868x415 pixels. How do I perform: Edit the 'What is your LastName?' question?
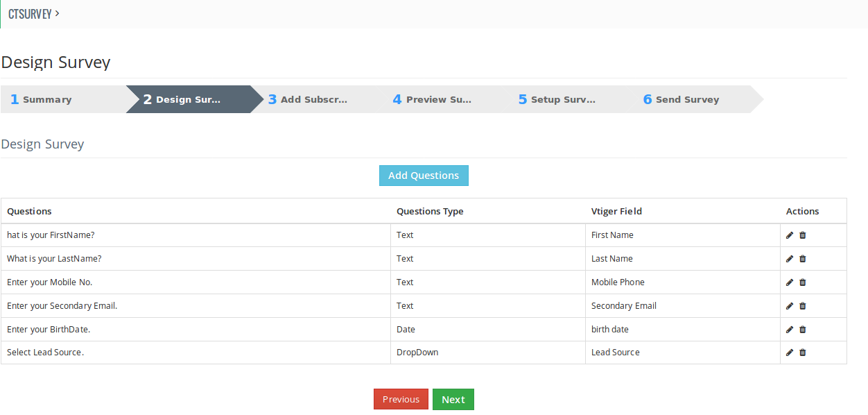pyautogui.click(x=790, y=259)
